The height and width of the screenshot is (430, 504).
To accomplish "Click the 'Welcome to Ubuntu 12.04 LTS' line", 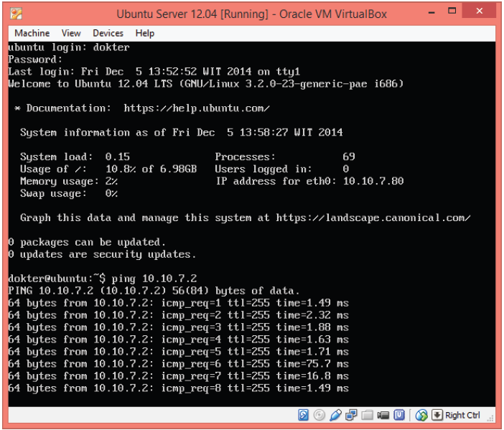I will pyautogui.click(x=206, y=84).
